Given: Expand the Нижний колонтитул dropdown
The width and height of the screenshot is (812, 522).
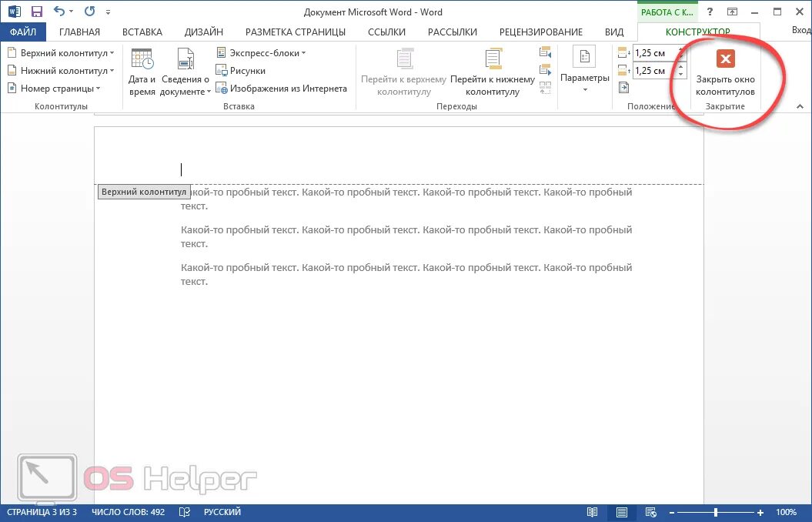Looking at the screenshot, I should [61, 70].
